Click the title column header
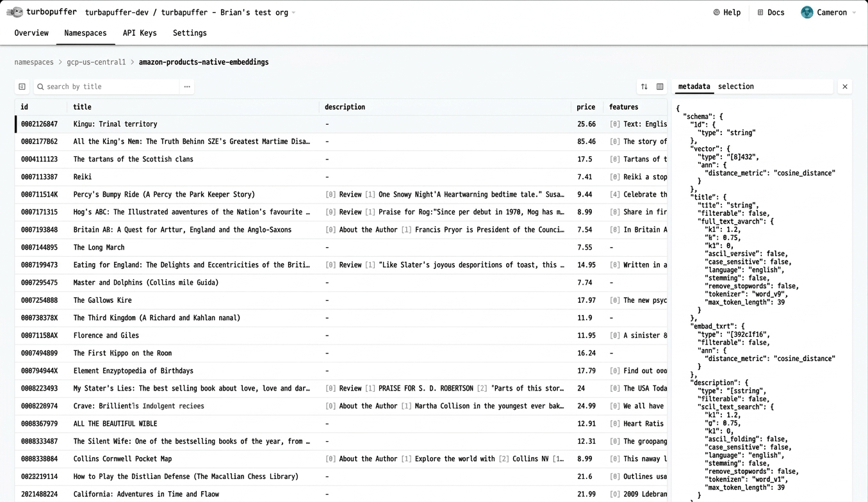The image size is (868, 502). point(82,107)
